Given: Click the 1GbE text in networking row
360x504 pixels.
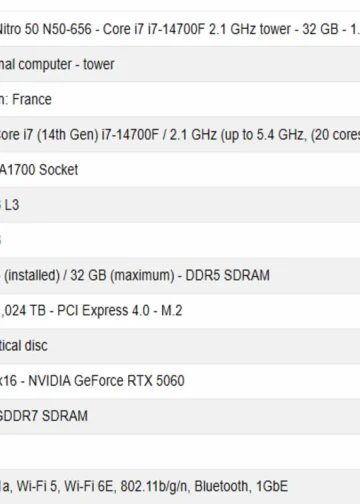Looking at the screenshot, I should 271,486.
